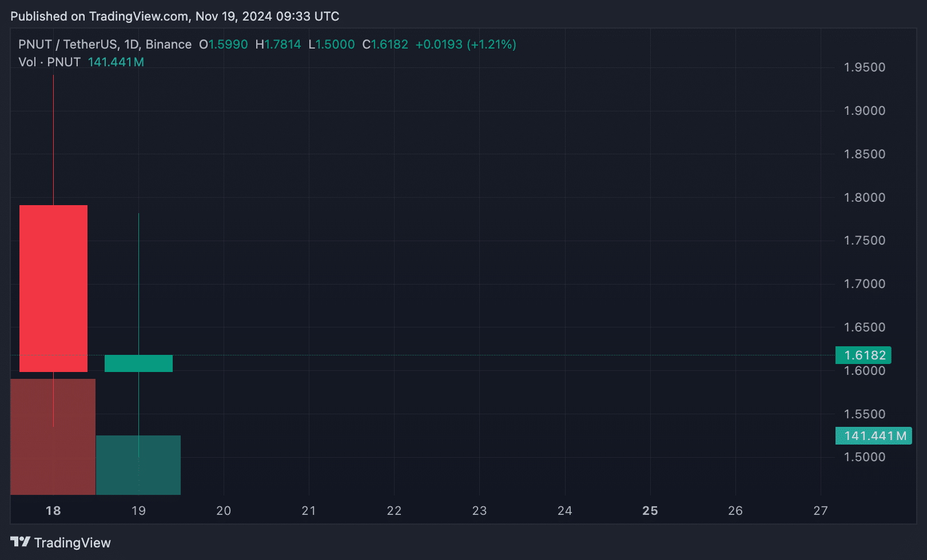
Task: Click the volume label 141.441M on axis
Action: pyautogui.click(x=873, y=435)
